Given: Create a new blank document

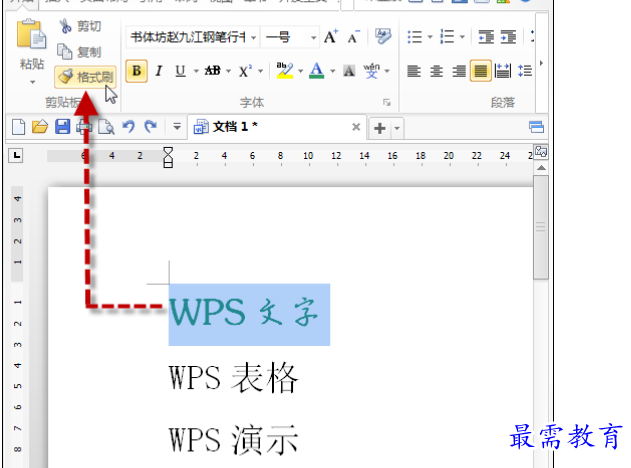Looking at the screenshot, I should point(19,127).
